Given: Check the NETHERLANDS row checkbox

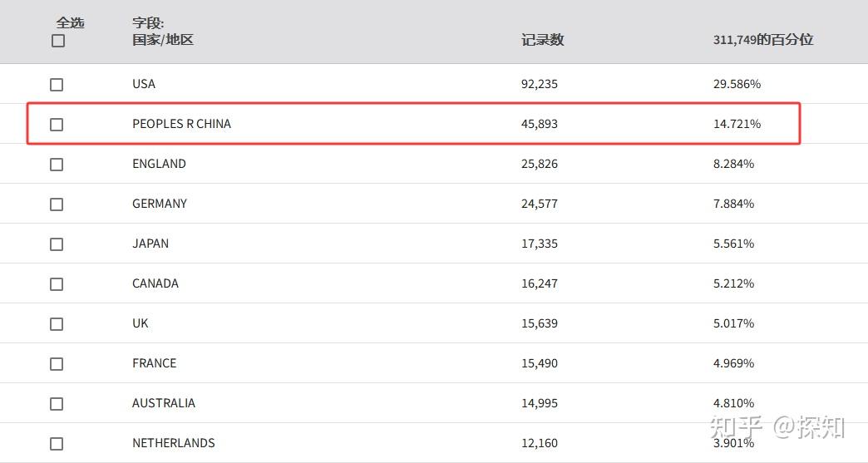Looking at the screenshot, I should 57,444.
